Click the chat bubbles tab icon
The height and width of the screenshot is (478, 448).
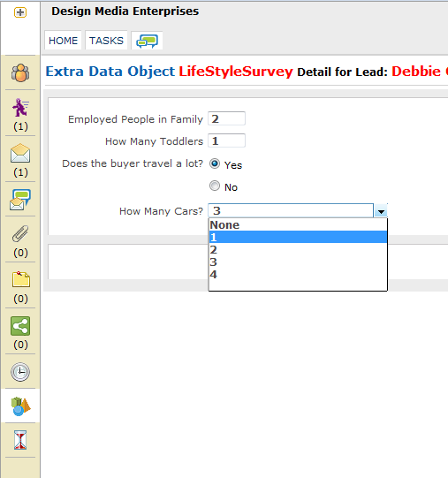tap(147, 41)
